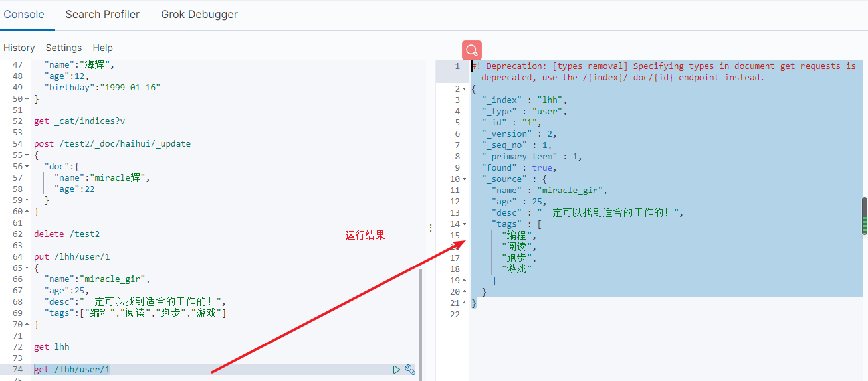Click the "游戏" tag in response
The image size is (868, 381).
click(x=517, y=269)
